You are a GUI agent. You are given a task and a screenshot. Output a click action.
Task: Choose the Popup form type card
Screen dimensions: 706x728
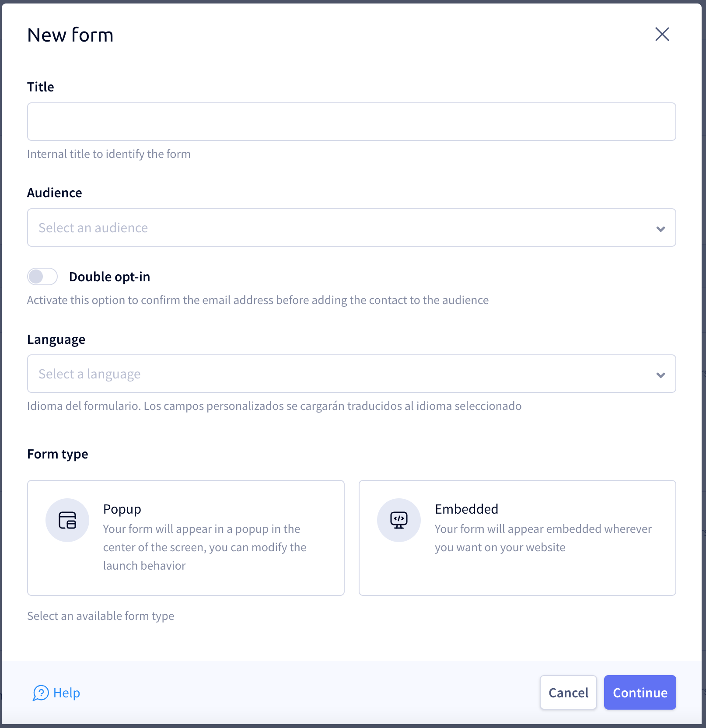pyautogui.click(x=186, y=538)
